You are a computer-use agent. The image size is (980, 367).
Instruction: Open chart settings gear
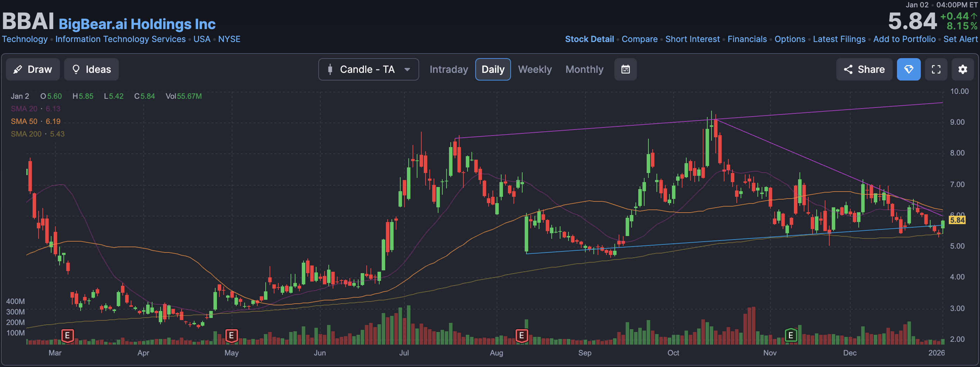962,69
